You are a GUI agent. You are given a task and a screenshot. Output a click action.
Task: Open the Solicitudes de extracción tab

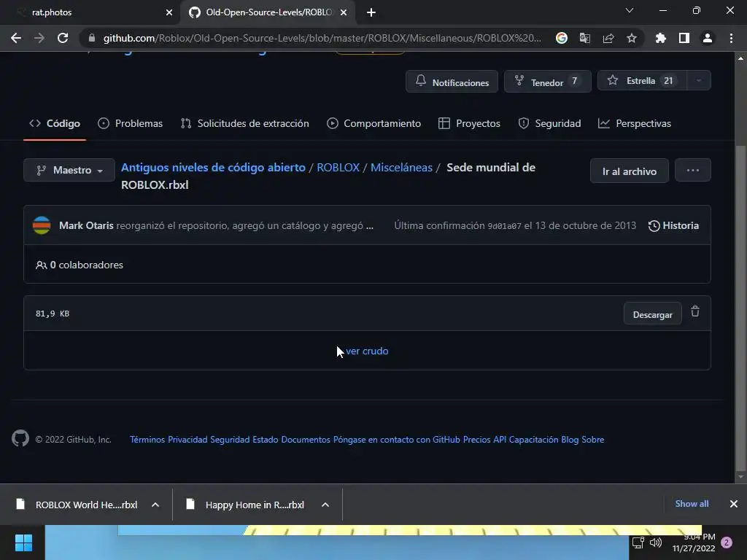(x=245, y=123)
